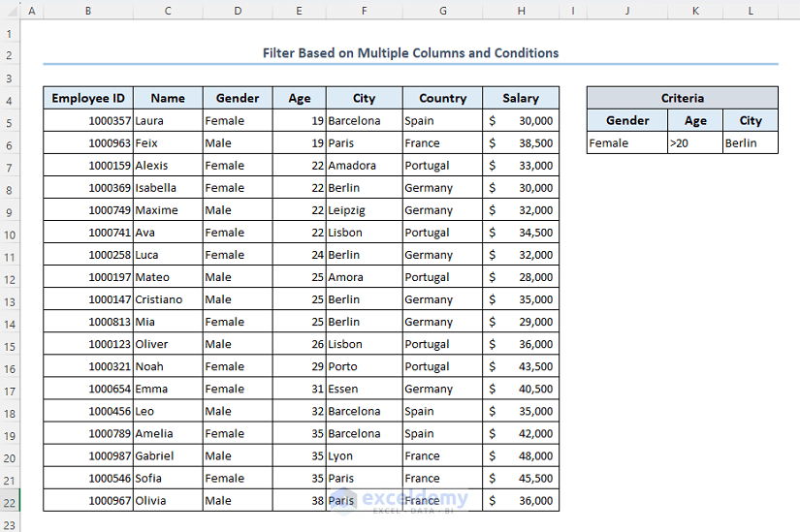This screenshot has height=532, width=800.
Task: Select column H header
Action: 521,11
